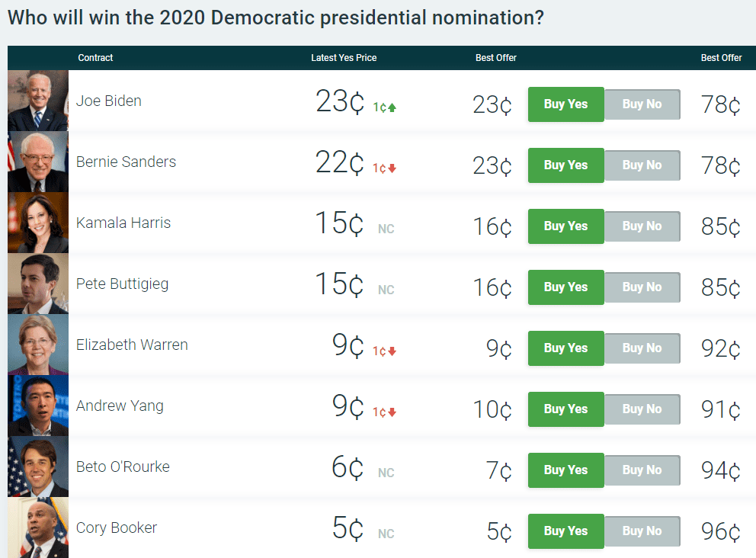Open Kamala Harris' photo thumbnail

coord(38,223)
